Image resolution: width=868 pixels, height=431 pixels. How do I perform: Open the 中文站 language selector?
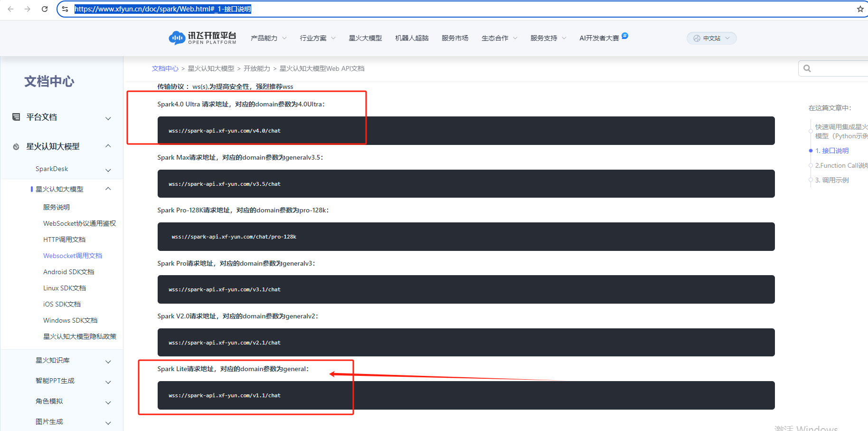pos(711,38)
